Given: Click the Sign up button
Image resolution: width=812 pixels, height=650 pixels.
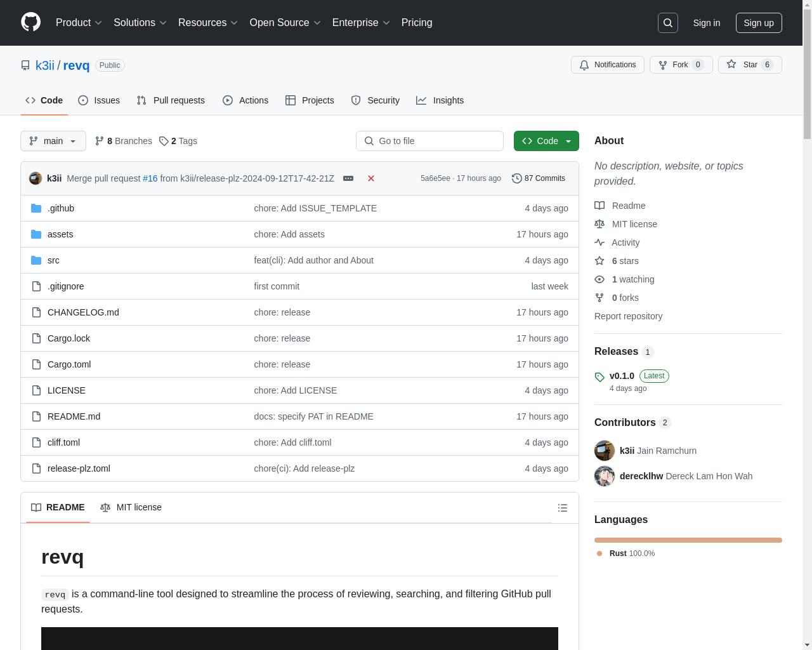Looking at the screenshot, I should pyautogui.click(x=759, y=23).
